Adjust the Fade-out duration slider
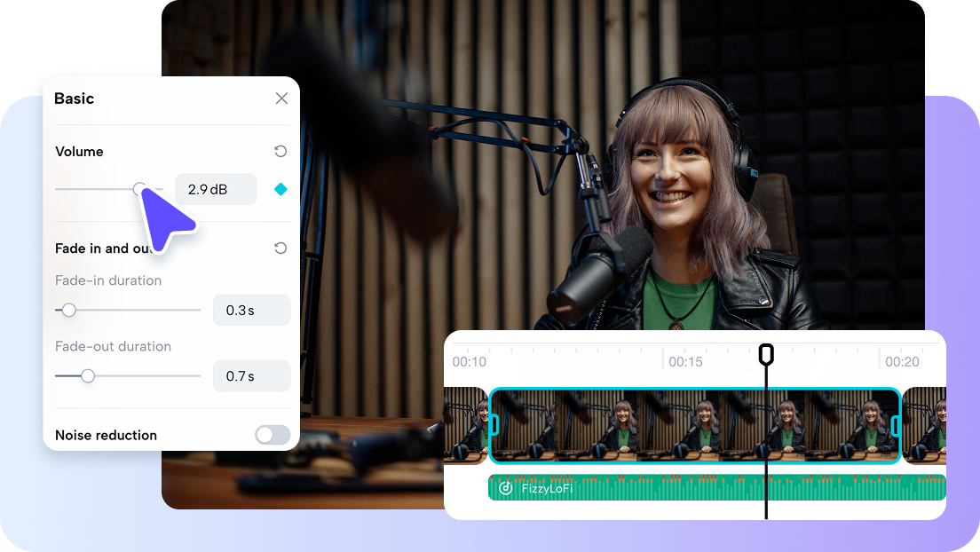 click(87, 375)
